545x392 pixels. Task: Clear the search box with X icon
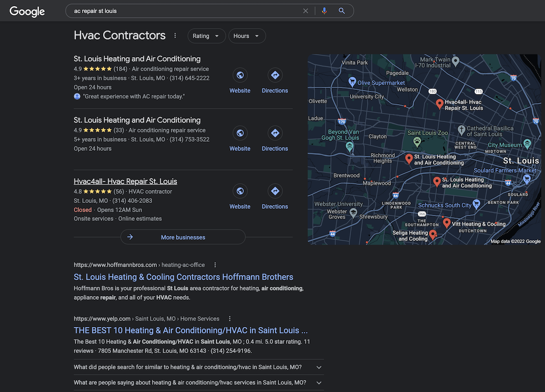click(x=306, y=11)
